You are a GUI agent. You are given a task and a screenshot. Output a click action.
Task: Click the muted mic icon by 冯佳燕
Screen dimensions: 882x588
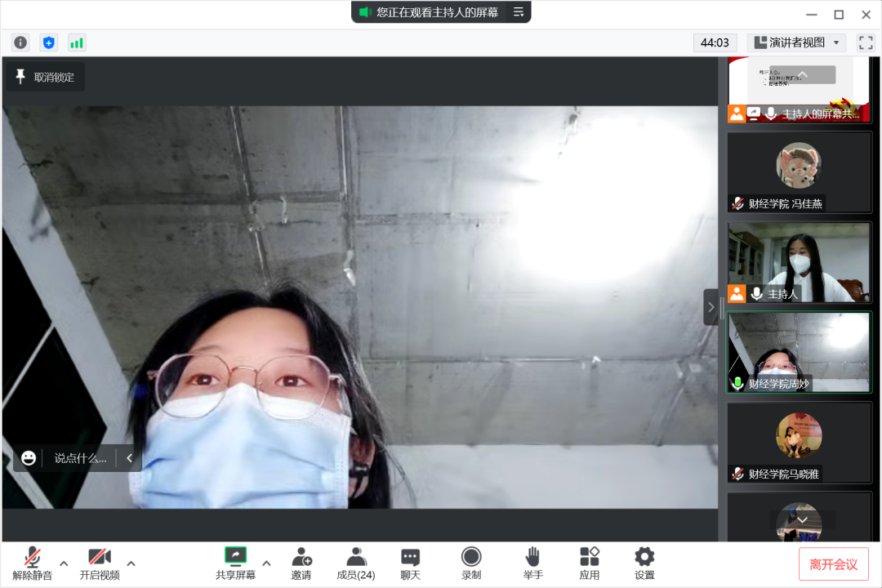(738, 203)
